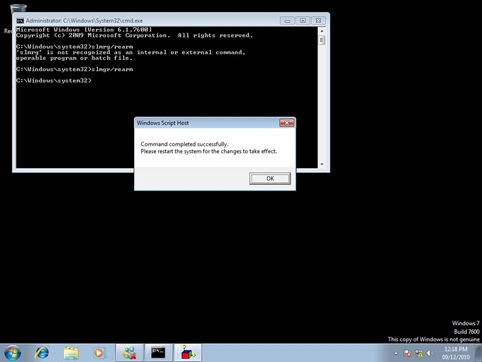Open the volume speaker control
Image resolution: width=482 pixels, height=362 pixels.
[x=430, y=353]
